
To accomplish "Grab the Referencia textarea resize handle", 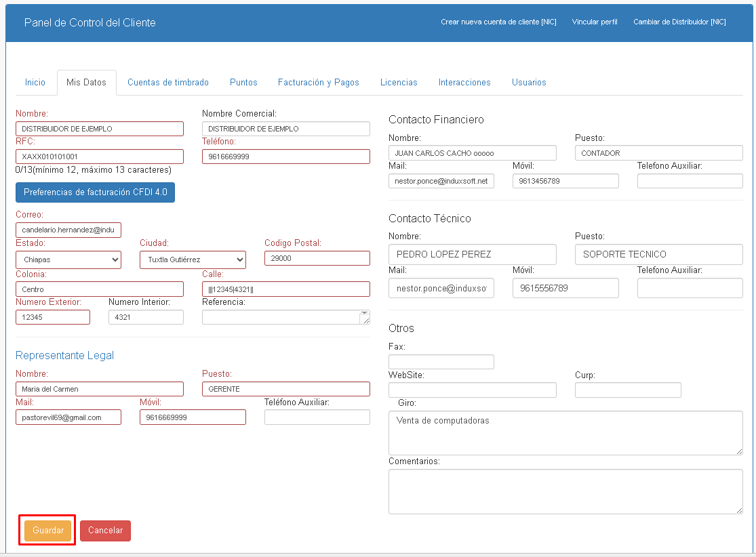I will (365, 320).
